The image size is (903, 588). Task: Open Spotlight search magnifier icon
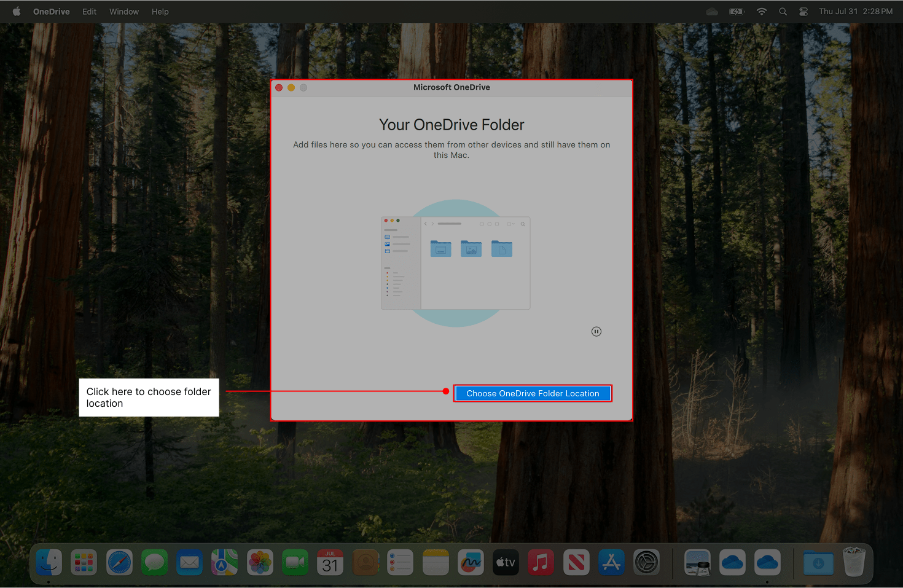click(x=783, y=12)
